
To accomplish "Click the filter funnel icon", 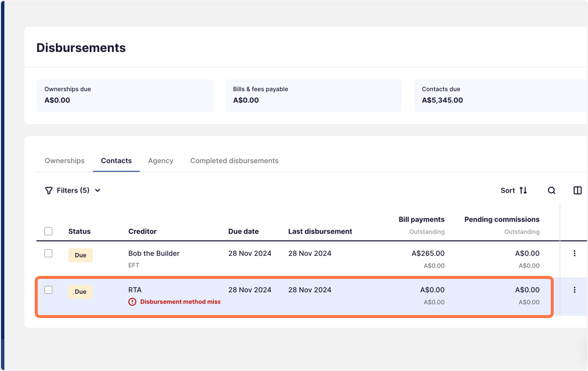I will pos(49,191).
